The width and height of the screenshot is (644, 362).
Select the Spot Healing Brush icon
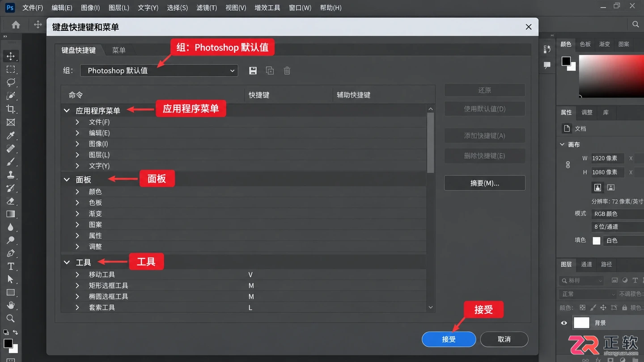pos(11,148)
